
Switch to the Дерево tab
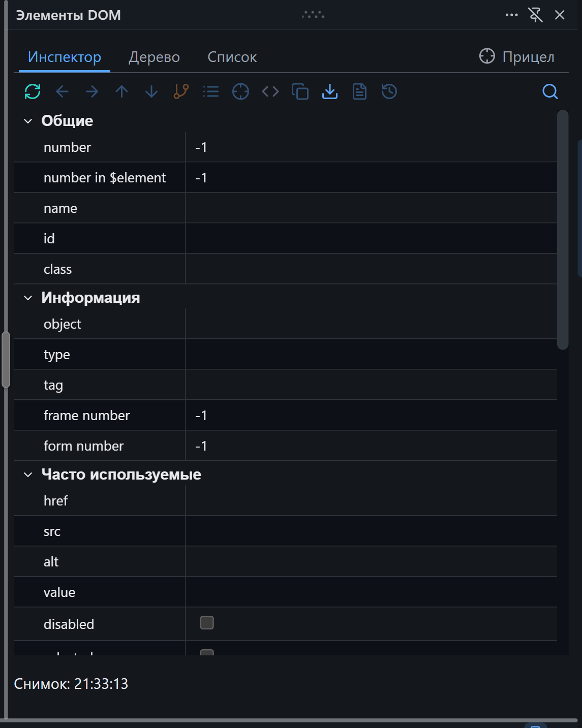pyautogui.click(x=154, y=57)
